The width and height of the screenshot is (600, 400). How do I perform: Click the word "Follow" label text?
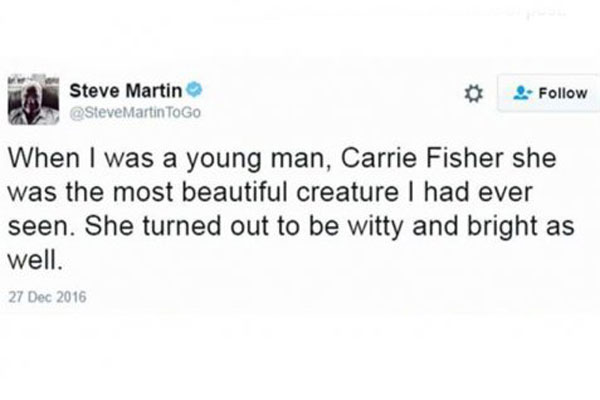(x=563, y=93)
